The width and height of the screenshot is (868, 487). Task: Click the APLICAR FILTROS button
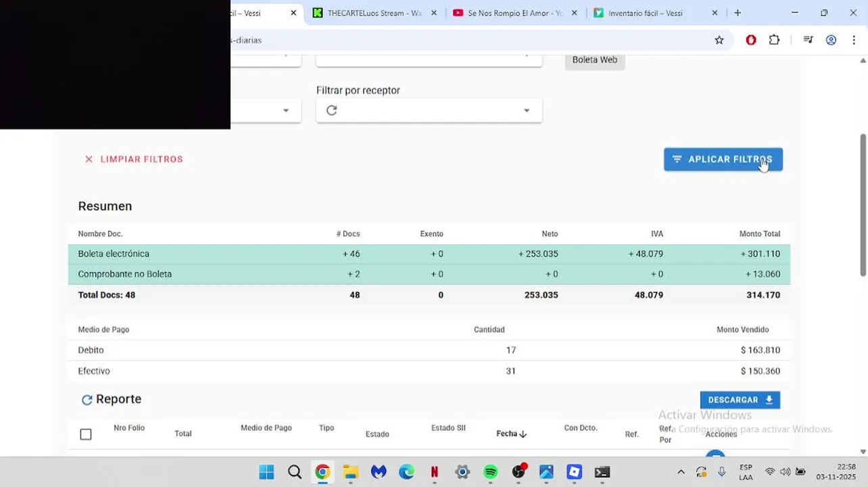[723, 160]
